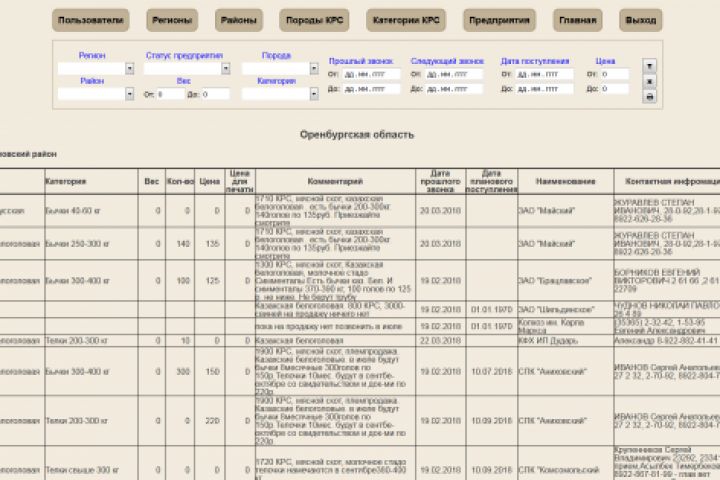The image size is (720, 480).
Task: Click the Следующий звонок label link
Action: click(447, 61)
